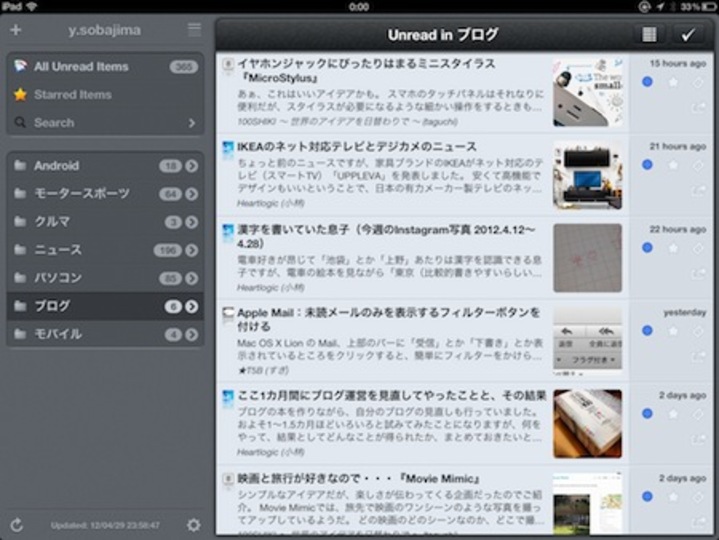Star the 漢字を書いていた息子 article
This screenshot has width=719, height=540.
pos(673,248)
